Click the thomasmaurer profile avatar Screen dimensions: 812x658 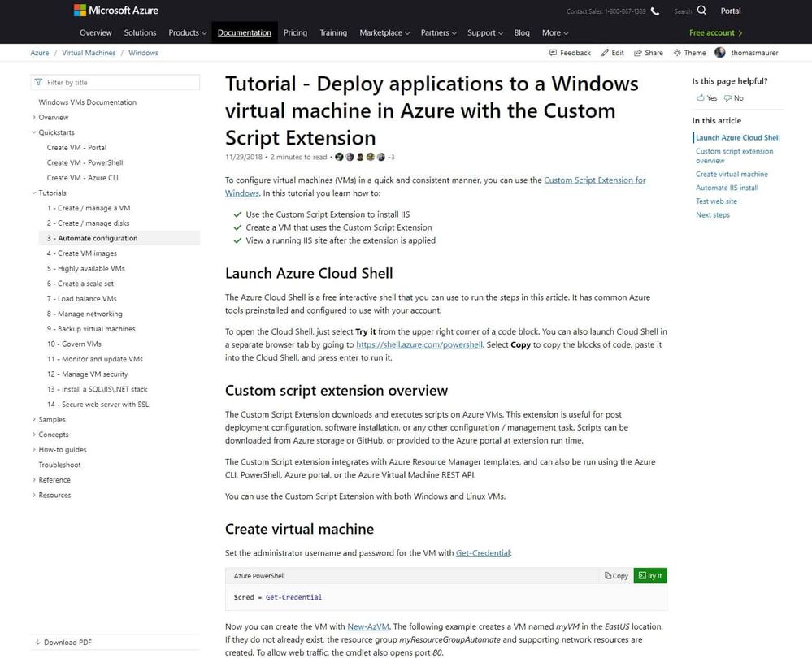point(720,52)
